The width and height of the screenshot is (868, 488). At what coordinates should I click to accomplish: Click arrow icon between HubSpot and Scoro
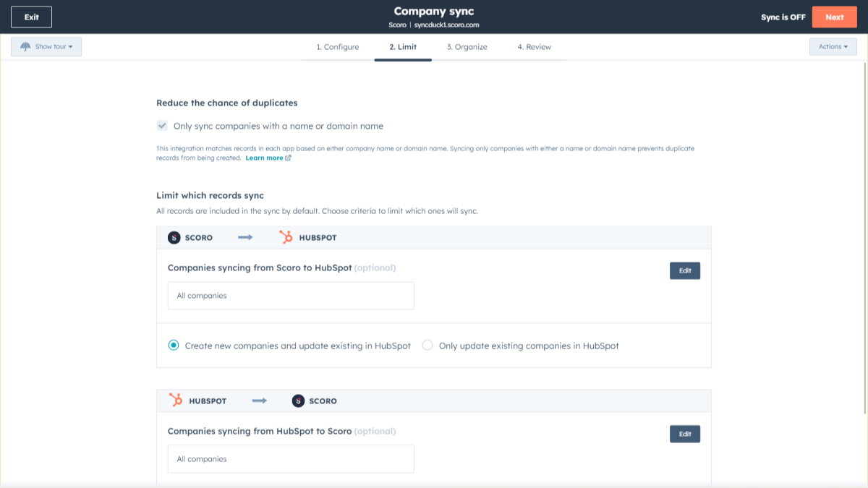(260, 401)
